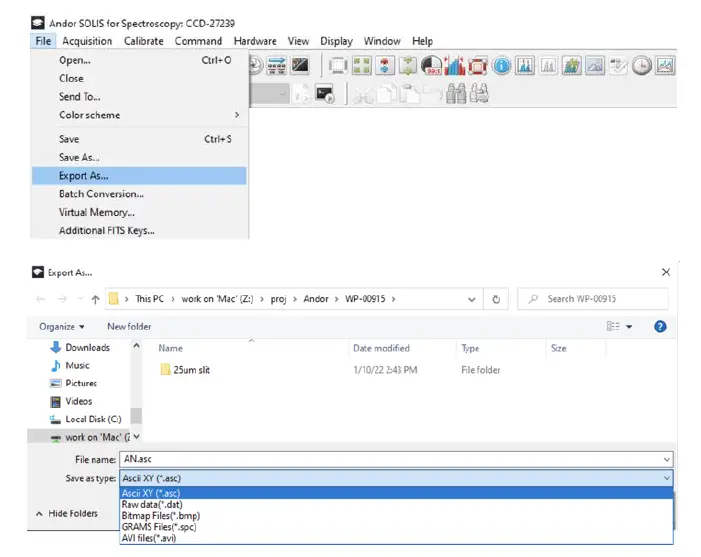Click the copy pages toolbar icon
The height and width of the screenshot is (557, 701).
386,94
